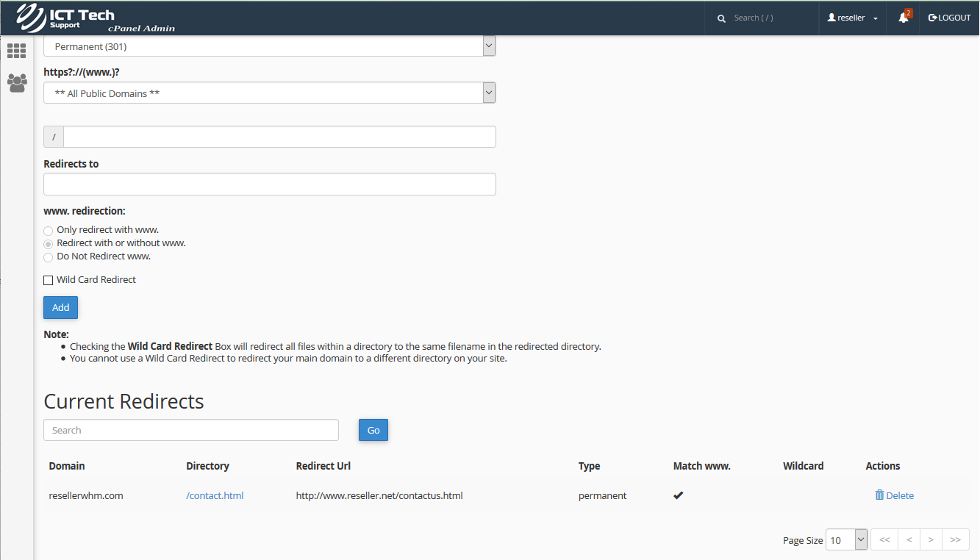
Task: Click the search magnifier icon in header
Action: click(721, 18)
